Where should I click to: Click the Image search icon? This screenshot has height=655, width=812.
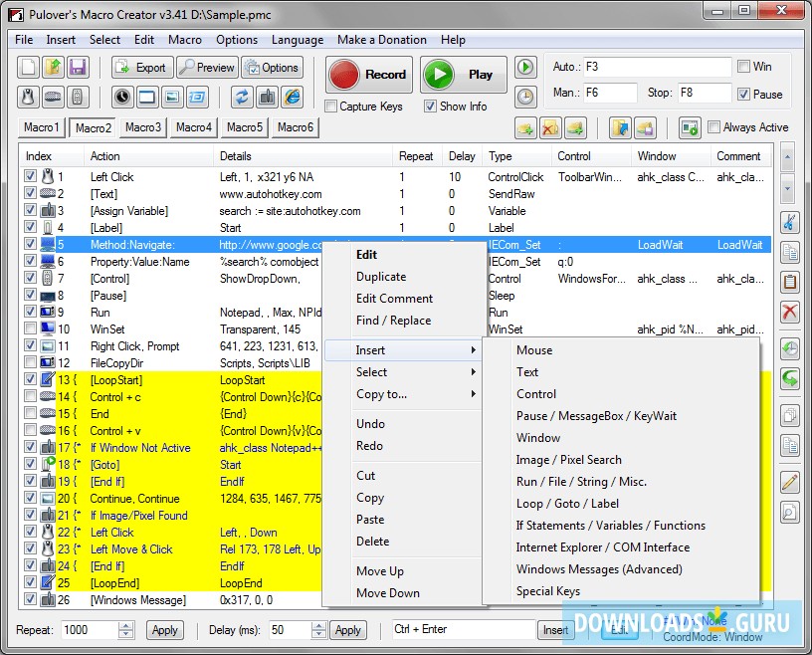pos(172,97)
